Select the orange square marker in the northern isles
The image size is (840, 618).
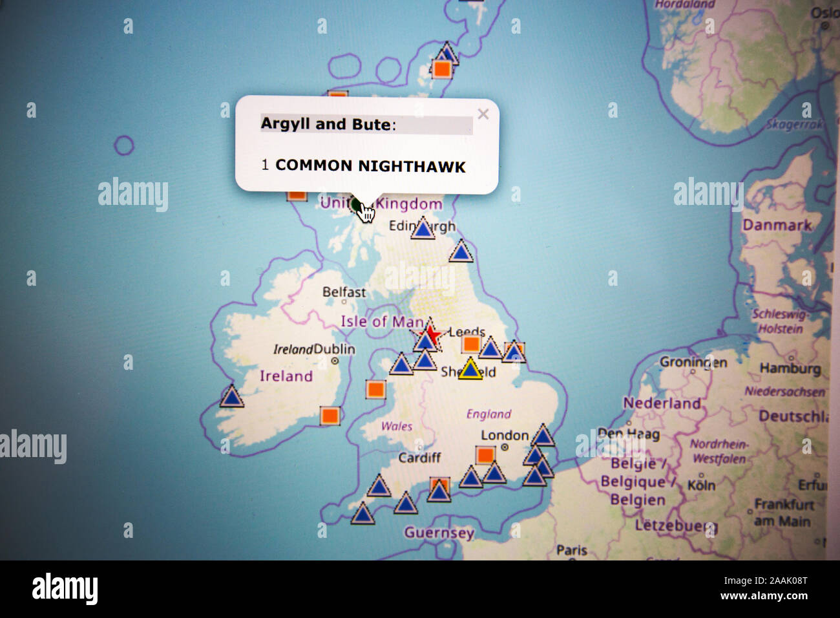(x=442, y=69)
